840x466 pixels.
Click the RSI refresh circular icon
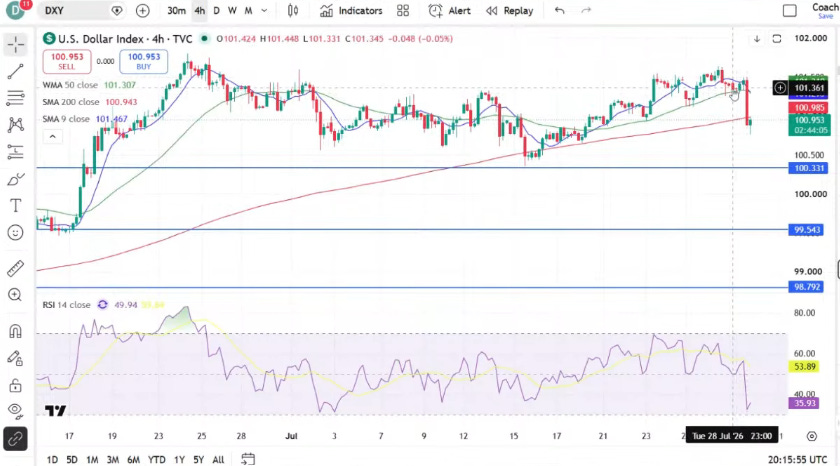102,305
